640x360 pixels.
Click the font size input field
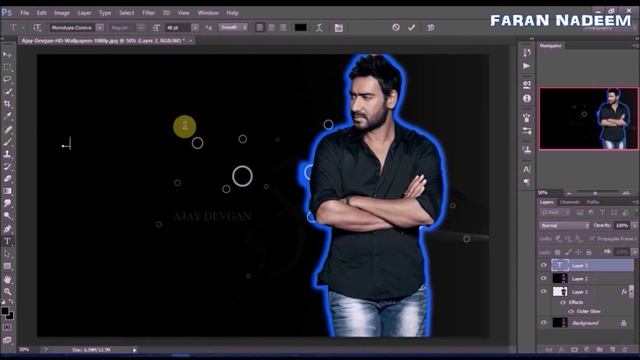(x=177, y=28)
